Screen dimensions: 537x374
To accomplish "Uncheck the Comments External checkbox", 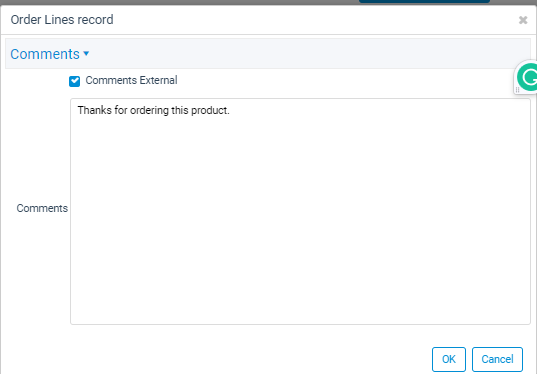I will (74, 81).
